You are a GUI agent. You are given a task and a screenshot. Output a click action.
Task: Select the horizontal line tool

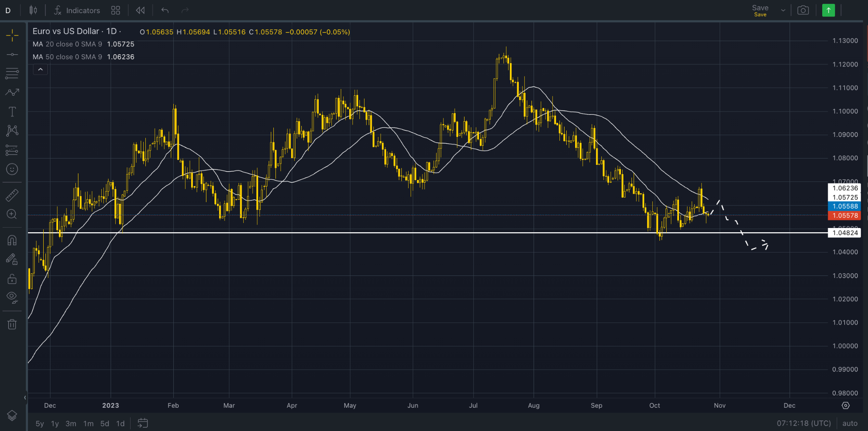[12, 55]
